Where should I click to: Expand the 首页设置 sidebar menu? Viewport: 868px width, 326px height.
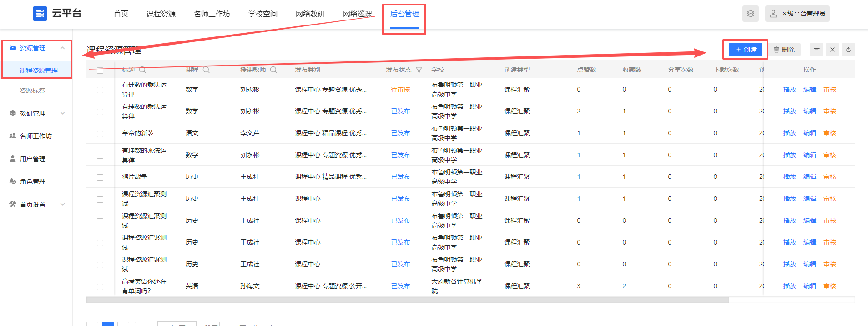click(63, 204)
